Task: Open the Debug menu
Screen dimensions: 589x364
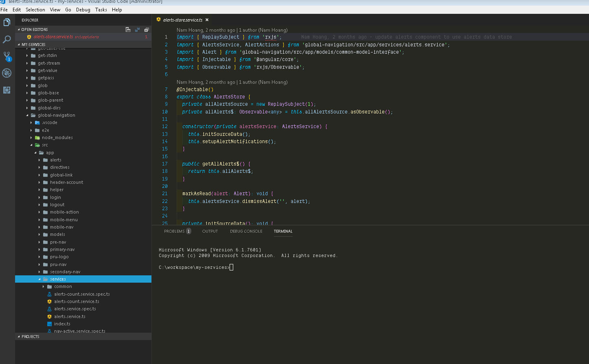Action: click(83, 9)
